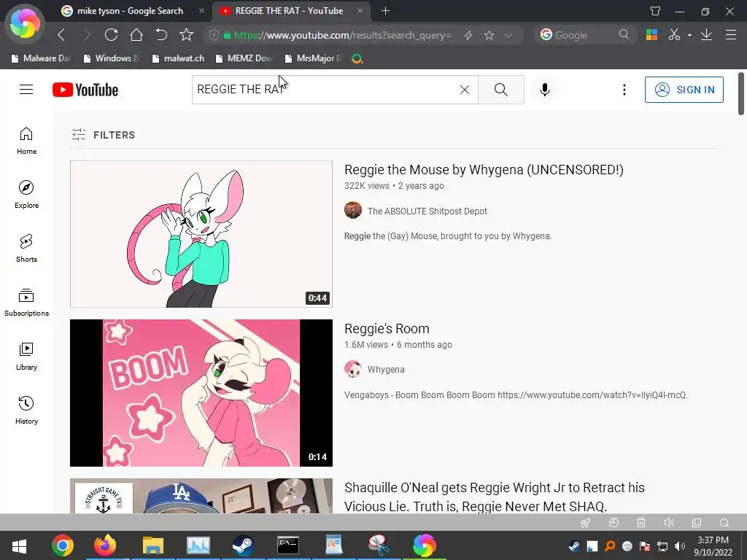Click the page scrollbar thumb

click(x=741, y=93)
